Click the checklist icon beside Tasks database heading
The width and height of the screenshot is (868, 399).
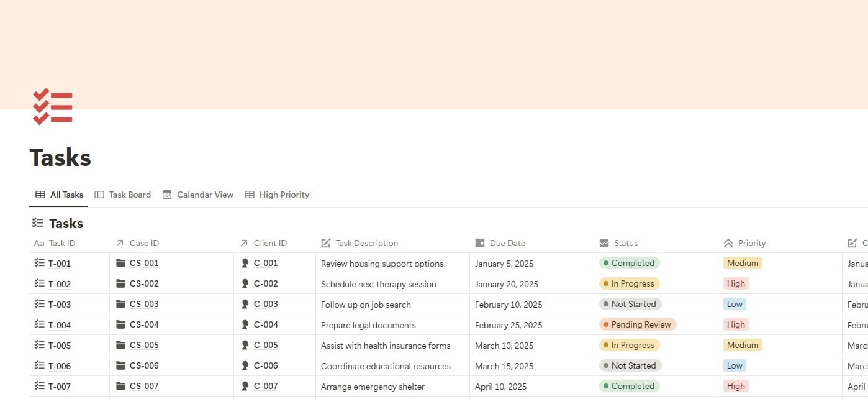click(38, 223)
